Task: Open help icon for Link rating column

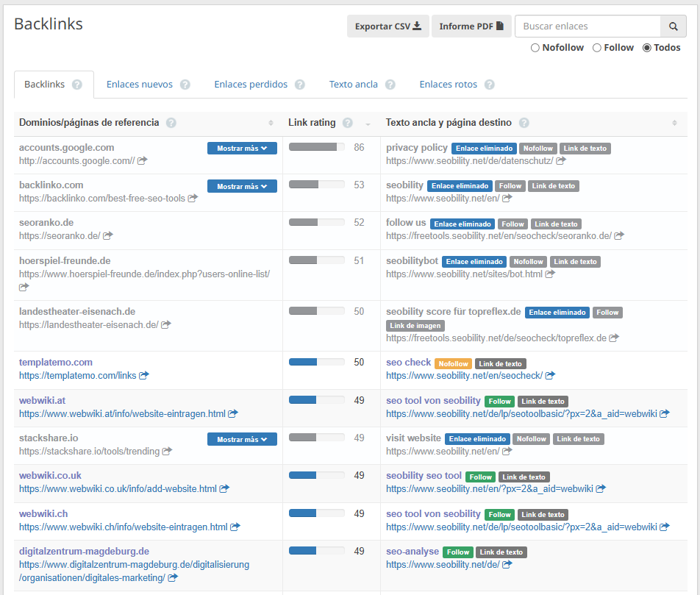Action: pos(347,123)
